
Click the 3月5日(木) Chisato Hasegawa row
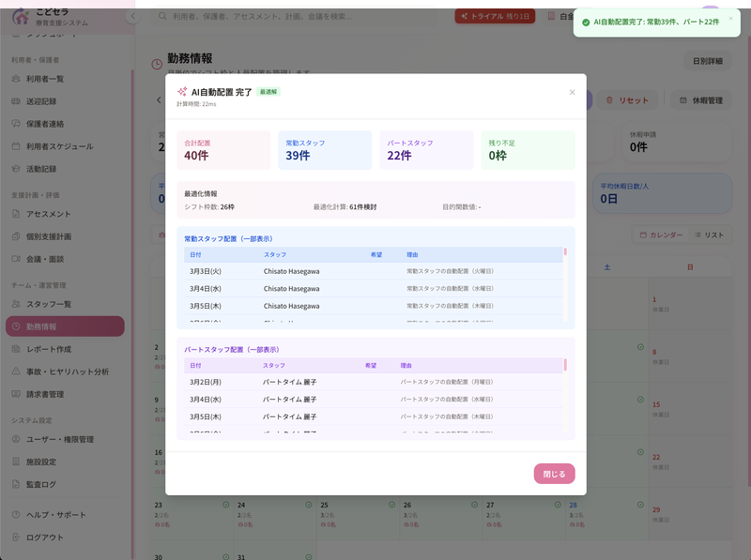(x=374, y=306)
